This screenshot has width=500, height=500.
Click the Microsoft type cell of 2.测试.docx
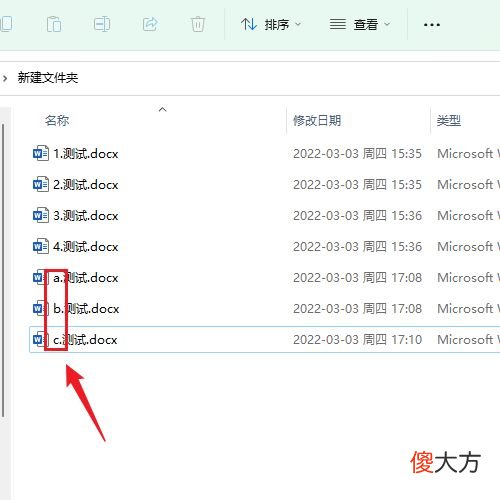468,185
